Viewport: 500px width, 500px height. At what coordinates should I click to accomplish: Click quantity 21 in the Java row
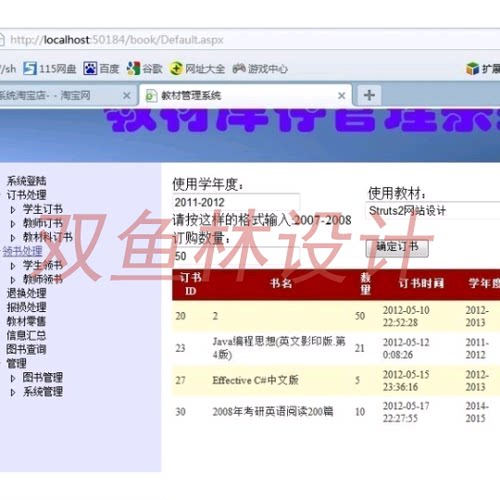click(x=360, y=348)
